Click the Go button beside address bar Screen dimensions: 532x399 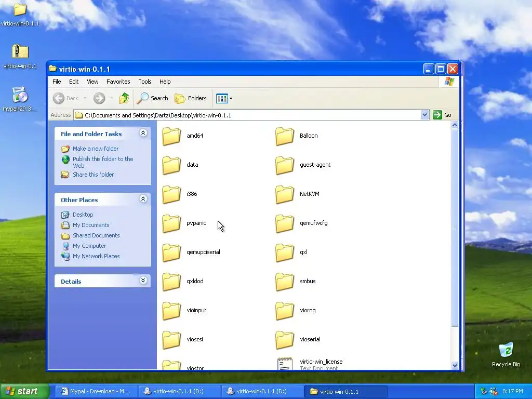coord(442,115)
